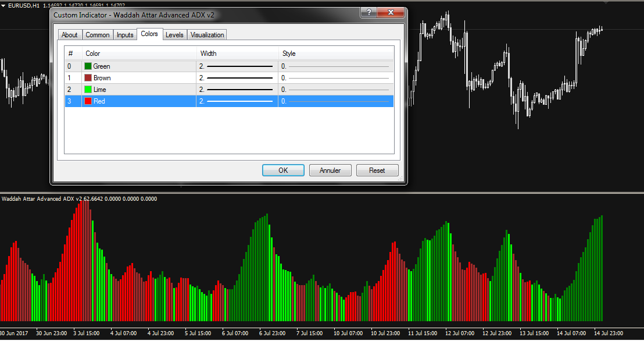Image resolution: width=644 pixels, height=341 pixels.
Task: Click the 12 Jul 23:00 time axis label
Action: [x=497, y=333]
